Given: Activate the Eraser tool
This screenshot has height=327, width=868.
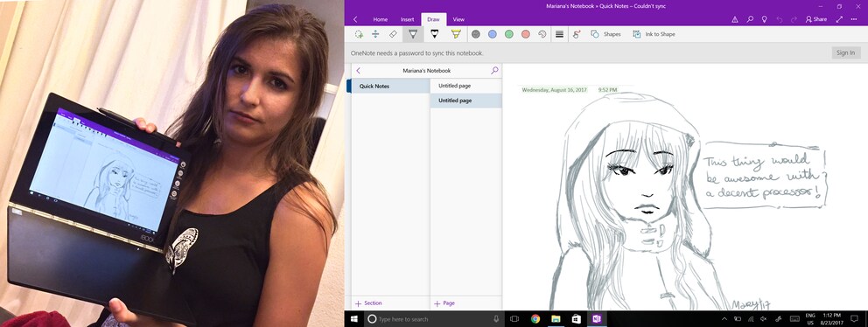Looking at the screenshot, I should click(x=393, y=34).
